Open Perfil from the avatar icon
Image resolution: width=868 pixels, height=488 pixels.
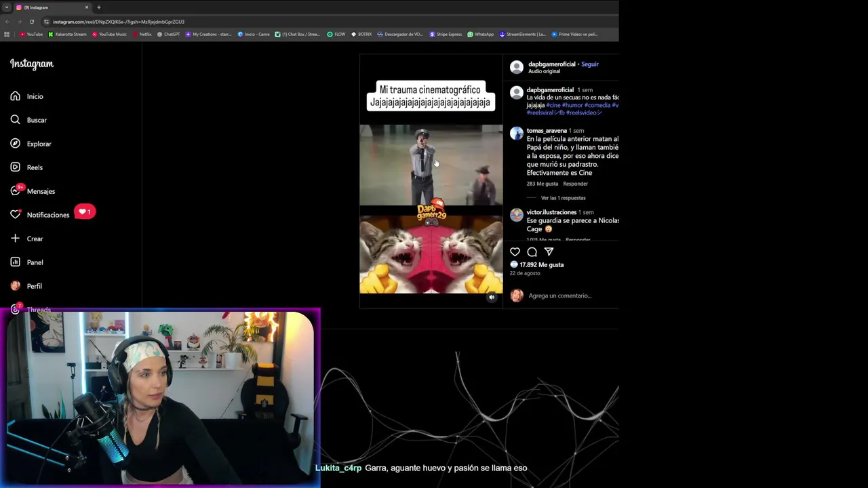pyautogui.click(x=15, y=286)
